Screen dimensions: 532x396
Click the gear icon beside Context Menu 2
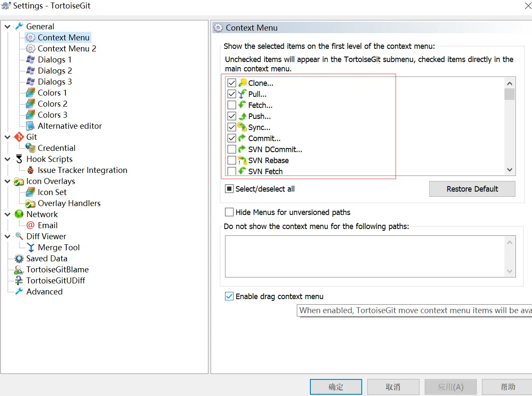coord(31,48)
